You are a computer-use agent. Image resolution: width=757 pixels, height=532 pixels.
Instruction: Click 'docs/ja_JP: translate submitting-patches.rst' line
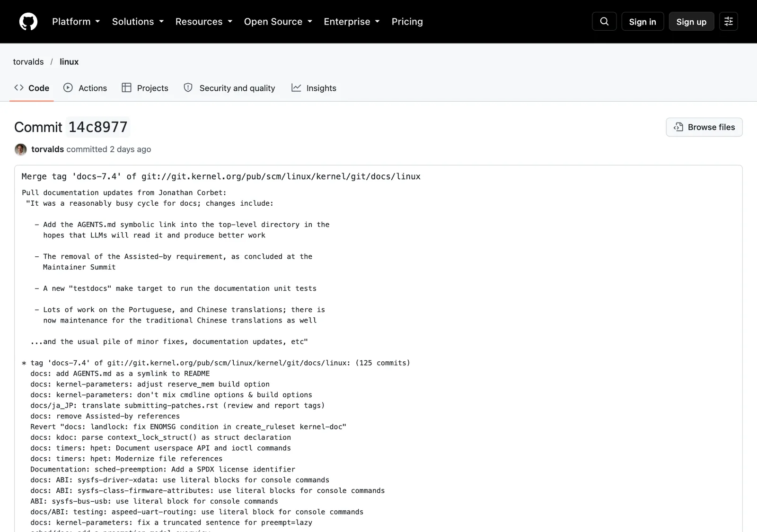coord(177,406)
